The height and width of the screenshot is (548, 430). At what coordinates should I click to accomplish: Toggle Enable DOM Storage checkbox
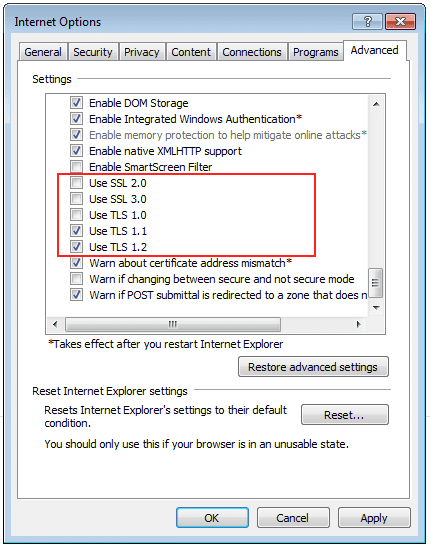tap(76, 103)
